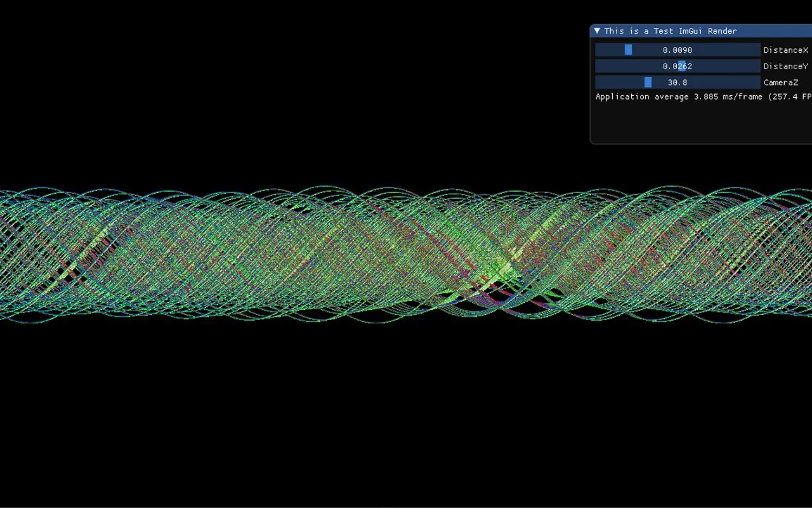Click the DistanceY label
The width and height of the screenshot is (812, 508).
tap(786, 66)
